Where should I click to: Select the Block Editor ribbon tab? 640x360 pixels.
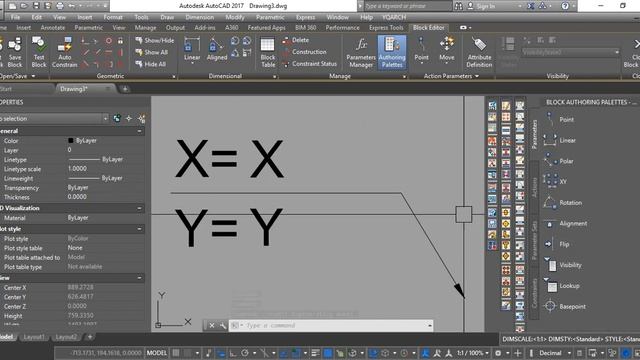point(428,27)
